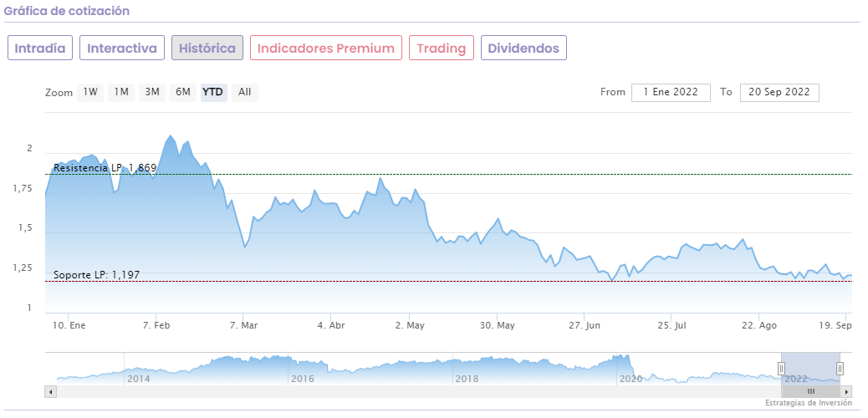Switch to the Intradía chart tab
This screenshot has height=418, width=868.
[40, 48]
